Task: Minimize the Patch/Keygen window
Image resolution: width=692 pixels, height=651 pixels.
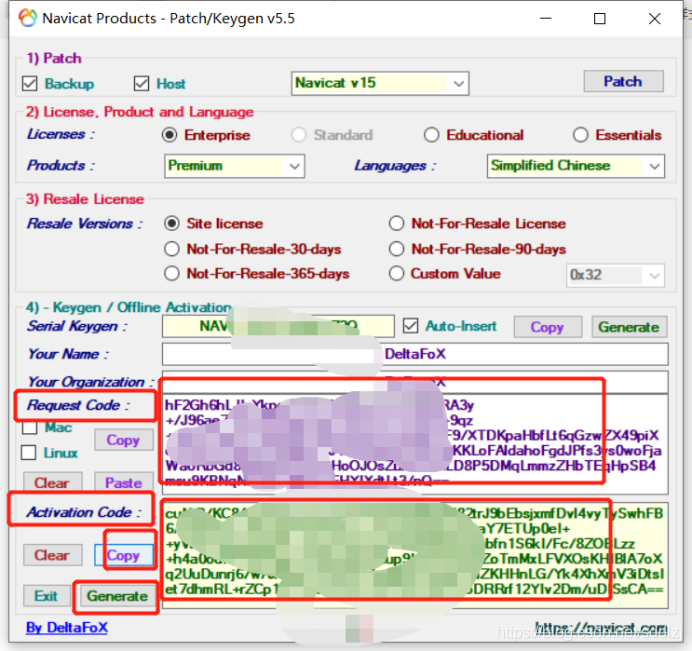Action: pos(546,19)
